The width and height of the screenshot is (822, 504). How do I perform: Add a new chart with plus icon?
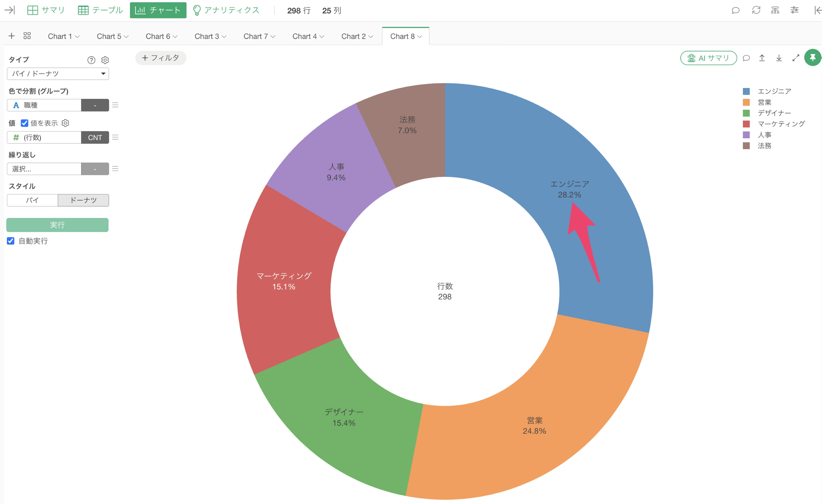tap(12, 36)
